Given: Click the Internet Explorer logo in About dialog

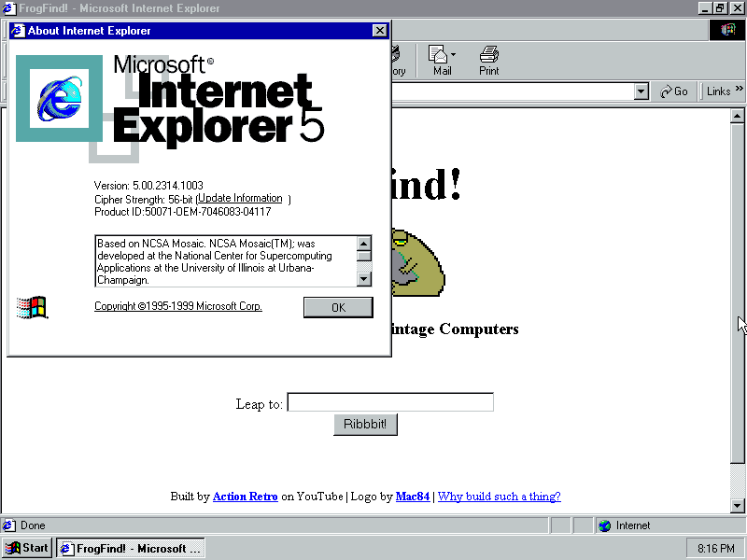Looking at the screenshot, I should point(58,98).
